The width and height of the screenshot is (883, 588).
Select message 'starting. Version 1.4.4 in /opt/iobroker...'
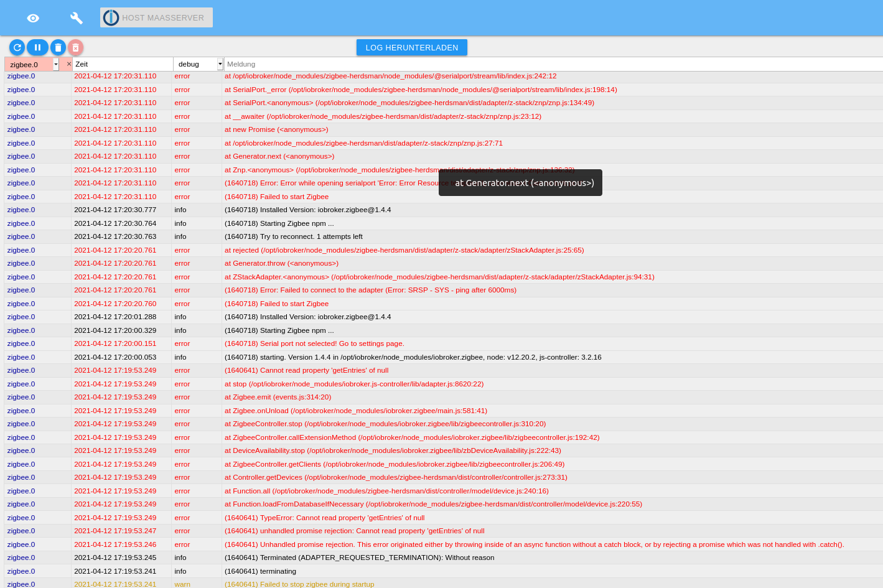[413, 357]
